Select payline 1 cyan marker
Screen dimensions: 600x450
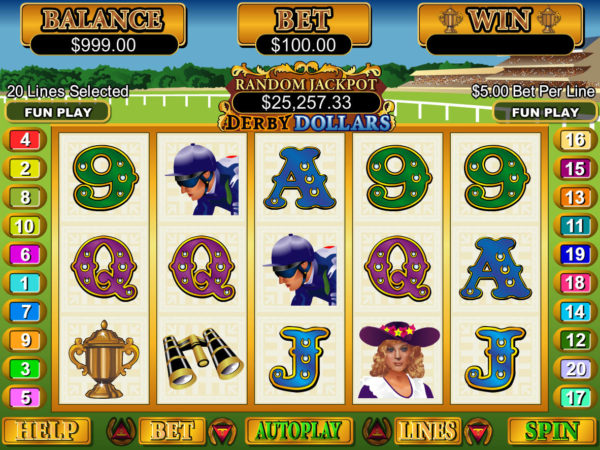click(25, 283)
